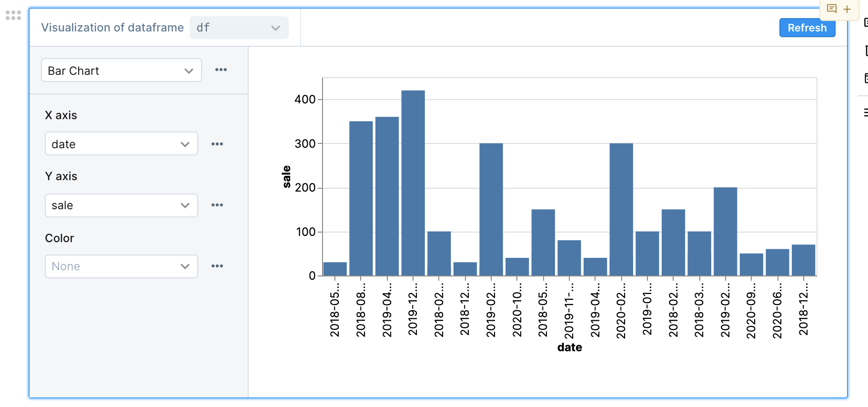
Task: Open the X axis date dropdown
Action: coord(121,144)
